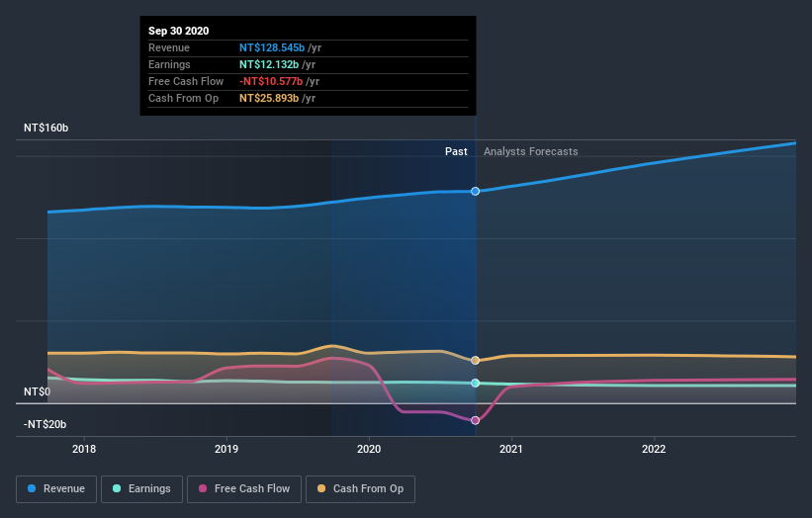Click the Free Cash Flow row label in tooltip
The image size is (812, 518).
pyautogui.click(x=186, y=81)
